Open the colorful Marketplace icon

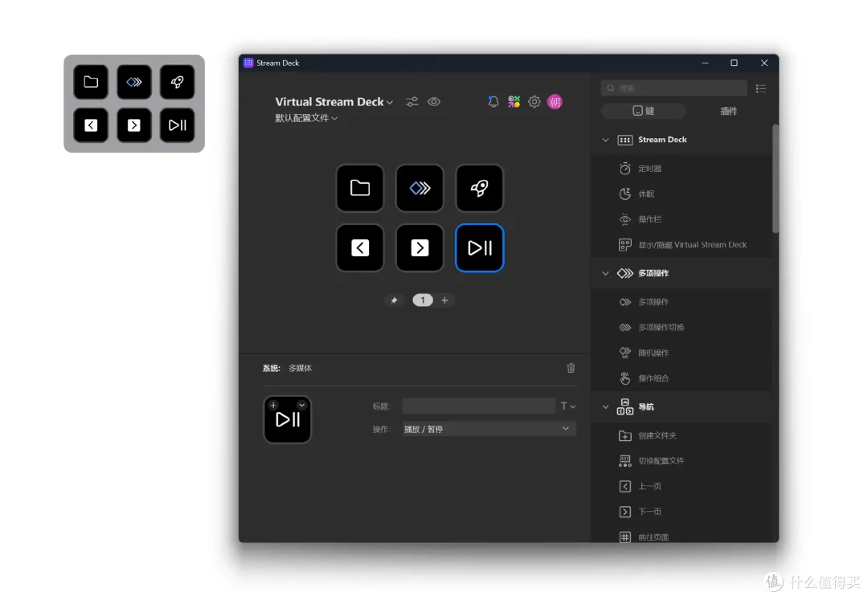point(514,102)
